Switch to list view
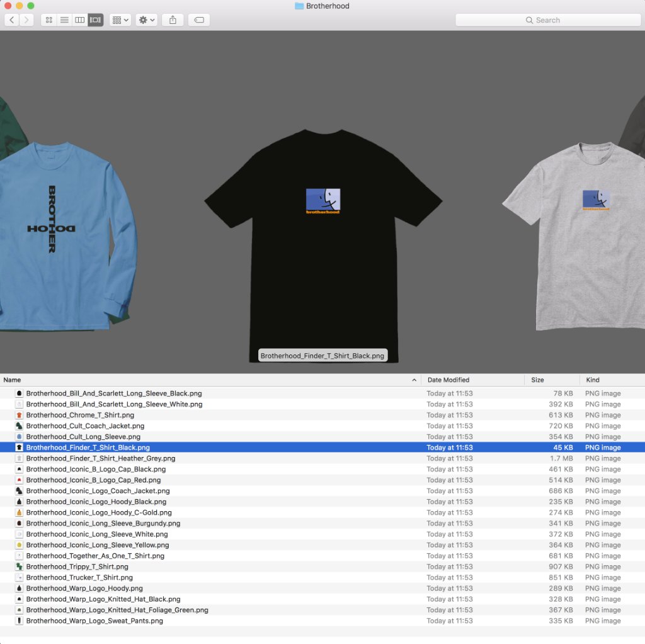 click(x=64, y=20)
